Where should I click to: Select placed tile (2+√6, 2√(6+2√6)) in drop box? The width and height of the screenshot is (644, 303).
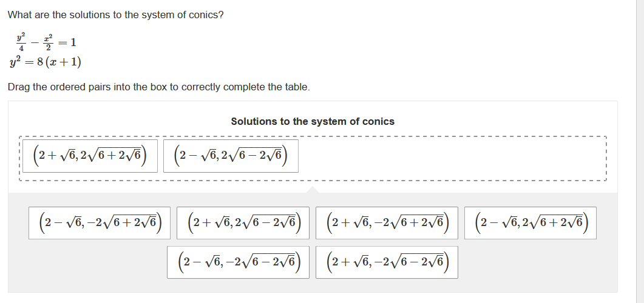click(89, 156)
